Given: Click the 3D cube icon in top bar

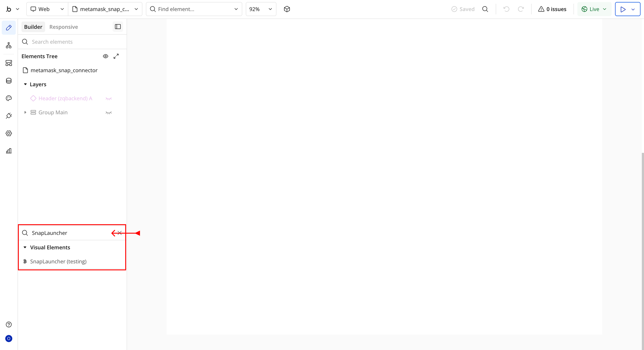Looking at the screenshot, I should coord(287,9).
